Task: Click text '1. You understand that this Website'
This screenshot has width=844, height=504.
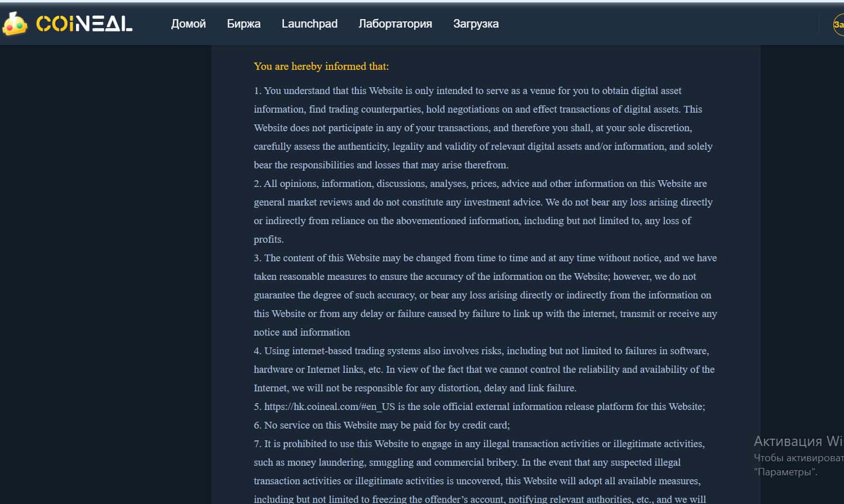Action: [x=328, y=91]
